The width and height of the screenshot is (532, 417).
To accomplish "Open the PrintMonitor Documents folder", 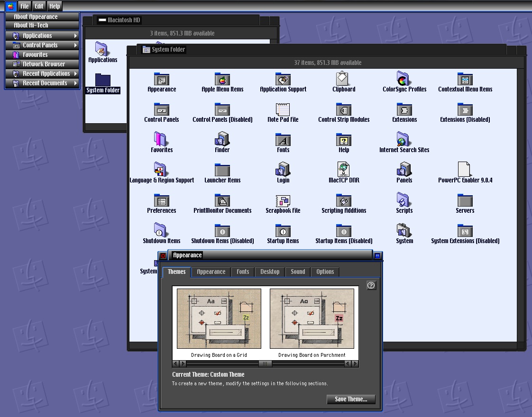I will point(222,200).
